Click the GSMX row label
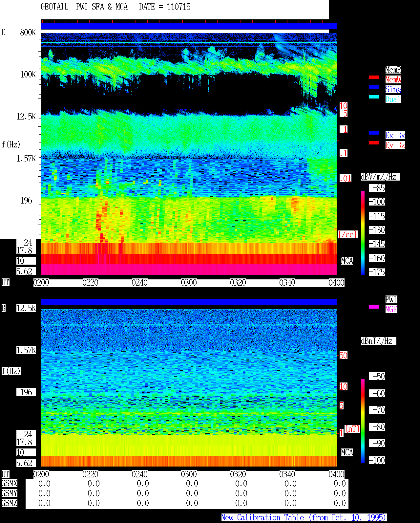This screenshot has height=523, width=420. [9, 484]
